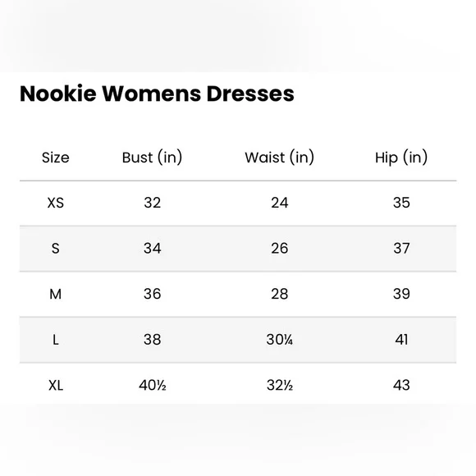Click the XS size row label

tap(56, 203)
